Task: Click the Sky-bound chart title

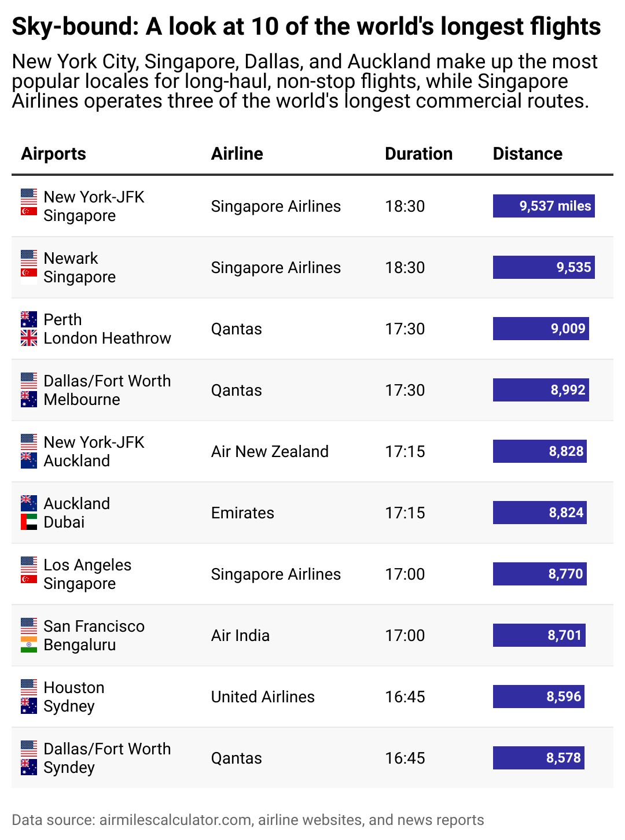Action: pyautogui.click(x=306, y=27)
